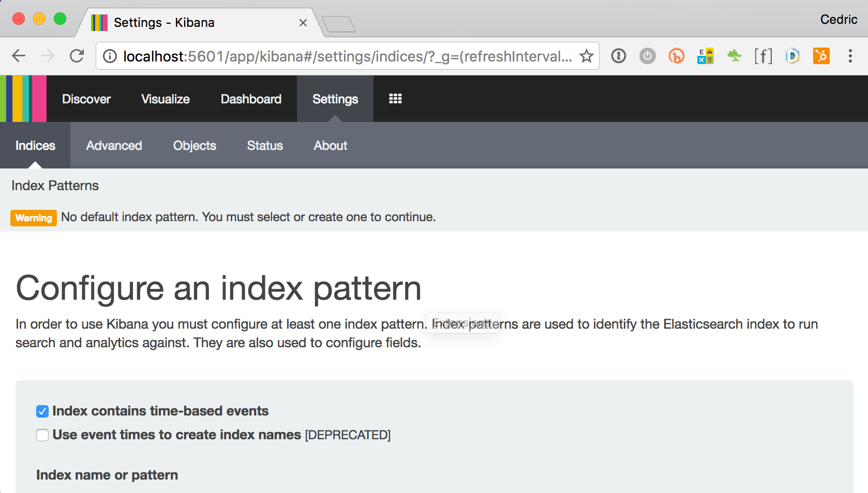
Task: Reload the page with the refresh icon
Action: (77, 56)
